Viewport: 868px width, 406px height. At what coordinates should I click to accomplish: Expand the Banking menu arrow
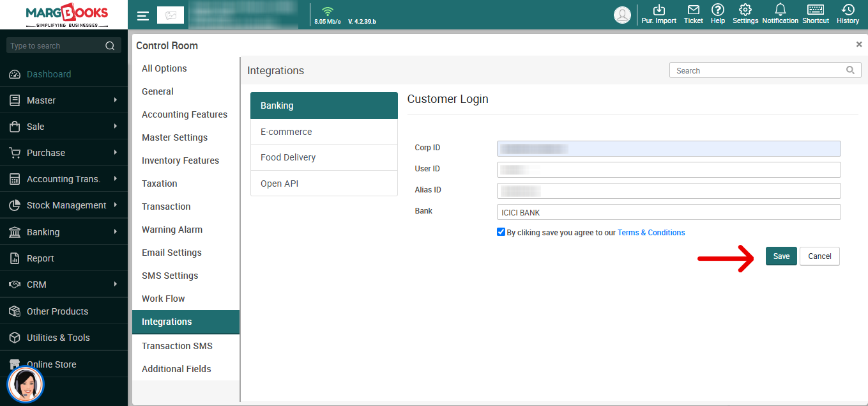(116, 231)
